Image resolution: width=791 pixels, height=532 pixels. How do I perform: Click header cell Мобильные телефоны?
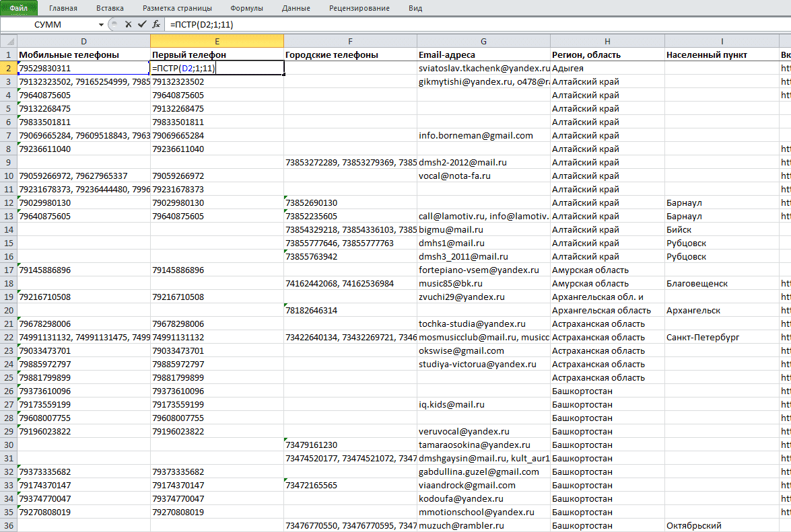(x=83, y=54)
